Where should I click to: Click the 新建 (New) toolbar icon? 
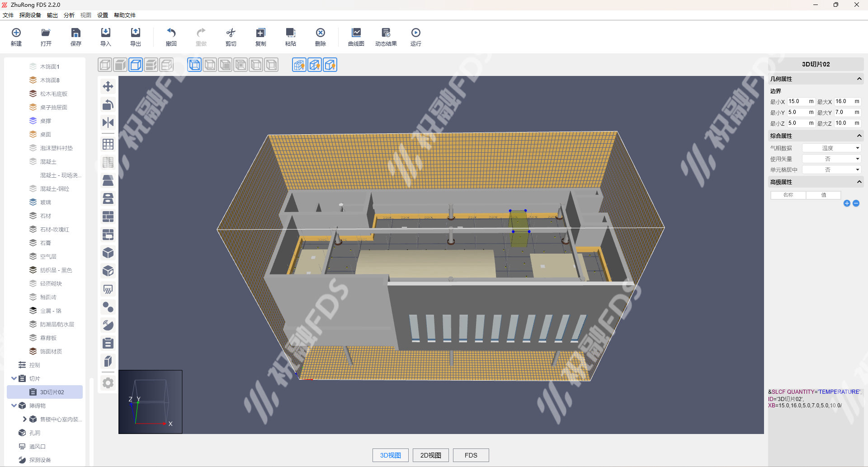[16, 33]
